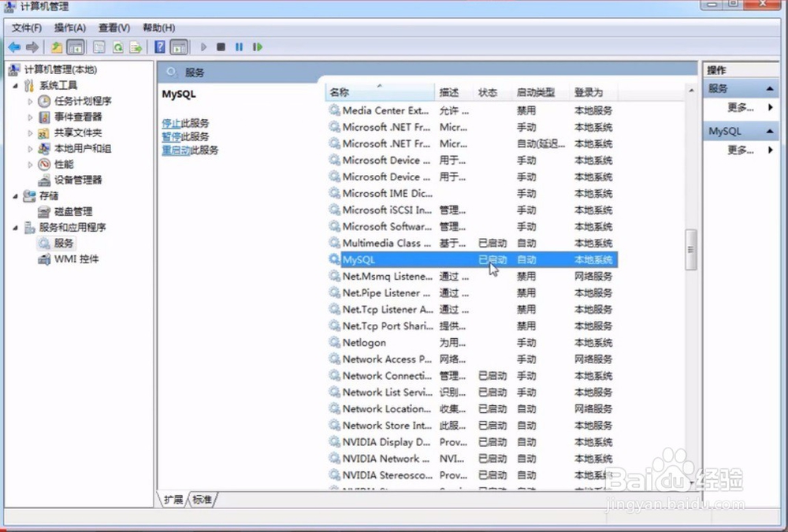Open the 文件(F) menu
This screenshot has height=532, width=788.
27,28
